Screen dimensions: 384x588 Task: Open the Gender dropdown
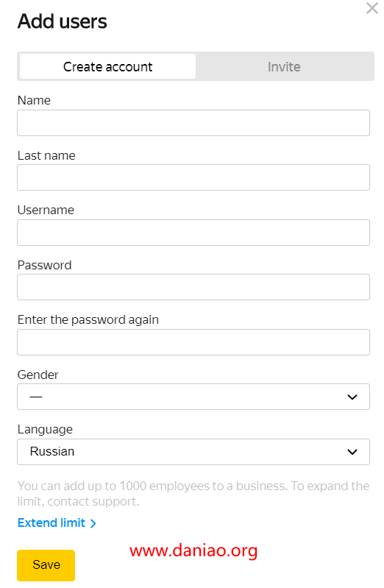[193, 397]
